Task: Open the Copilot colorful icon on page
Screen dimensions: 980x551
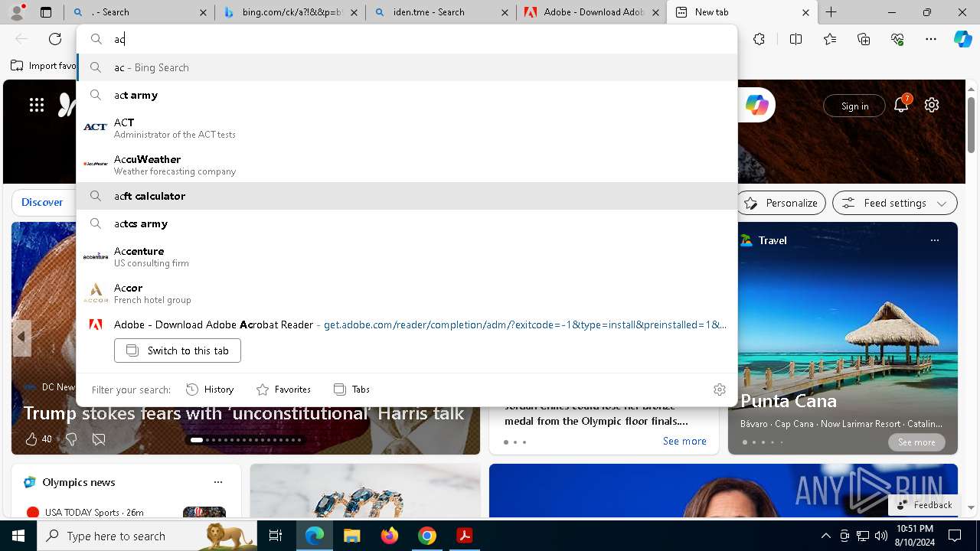Action: 756,106
